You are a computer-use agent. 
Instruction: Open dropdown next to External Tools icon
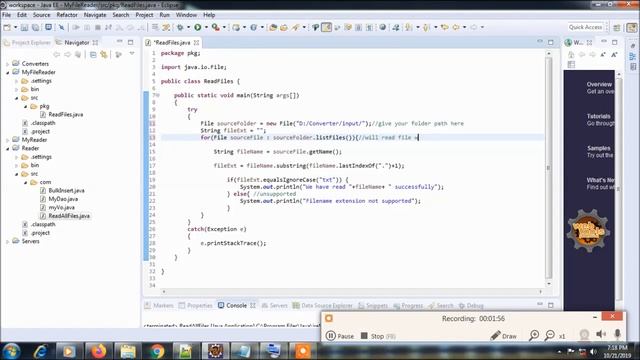tap(224, 27)
